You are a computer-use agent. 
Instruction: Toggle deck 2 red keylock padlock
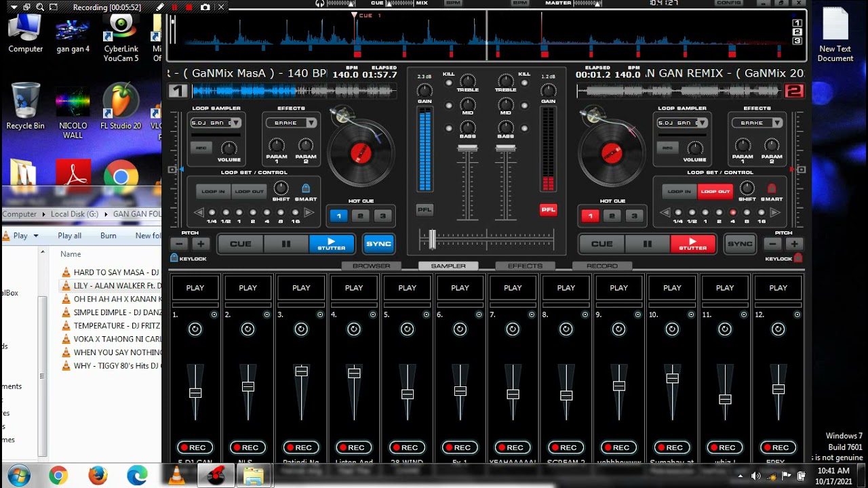click(798, 258)
